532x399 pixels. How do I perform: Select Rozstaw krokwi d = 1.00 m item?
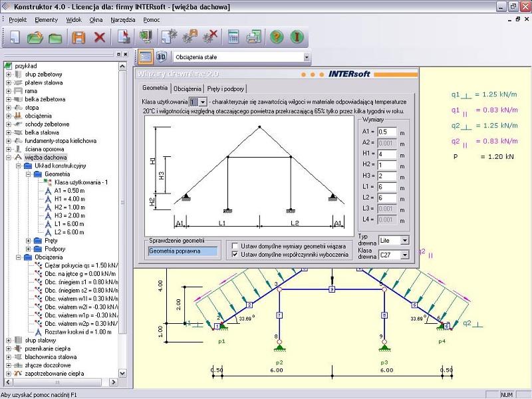point(78,332)
